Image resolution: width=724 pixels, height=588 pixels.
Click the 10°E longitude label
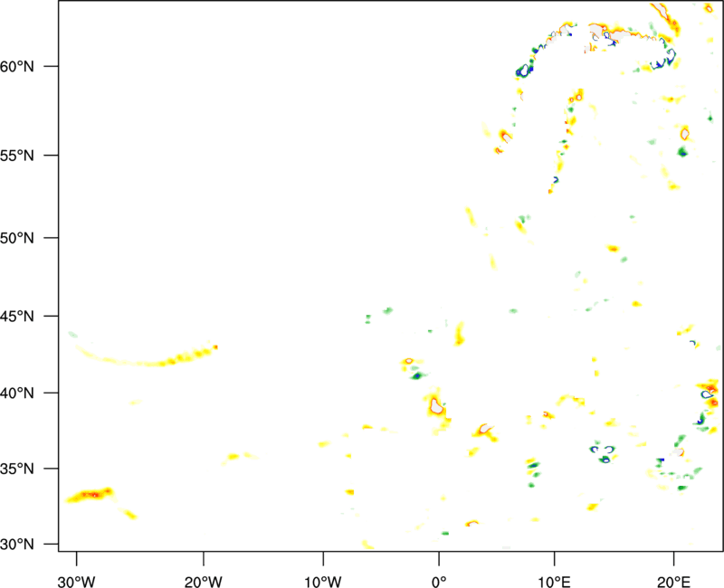[554, 582]
